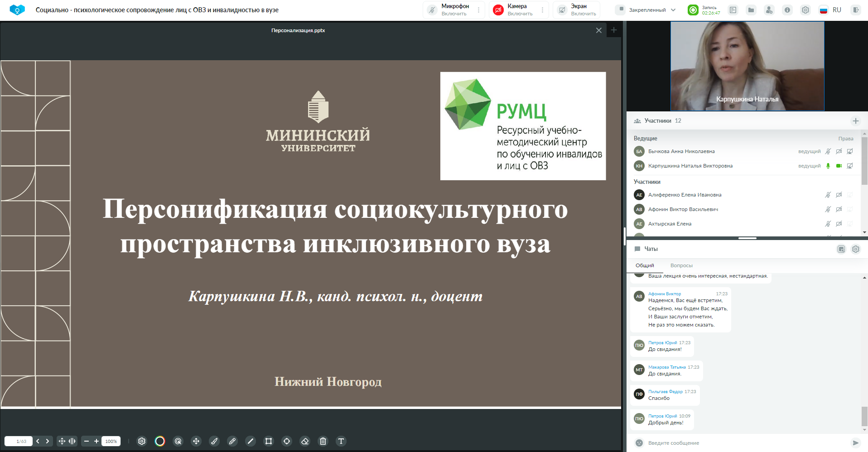Open the drawing color picker ring
The width and height of the screenshot is (868, 452).
tap(160, 441)
